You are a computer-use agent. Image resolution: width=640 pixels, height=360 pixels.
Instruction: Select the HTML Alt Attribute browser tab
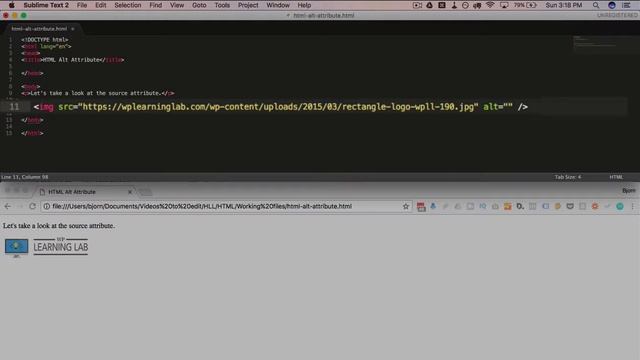pyautogui.click(x=86, y=192)
